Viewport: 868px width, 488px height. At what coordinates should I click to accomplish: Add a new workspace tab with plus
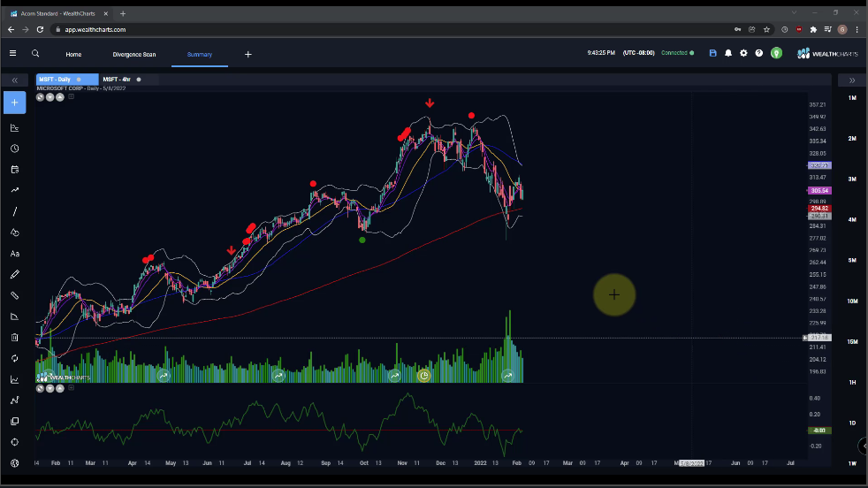click(x=248, y=54)
